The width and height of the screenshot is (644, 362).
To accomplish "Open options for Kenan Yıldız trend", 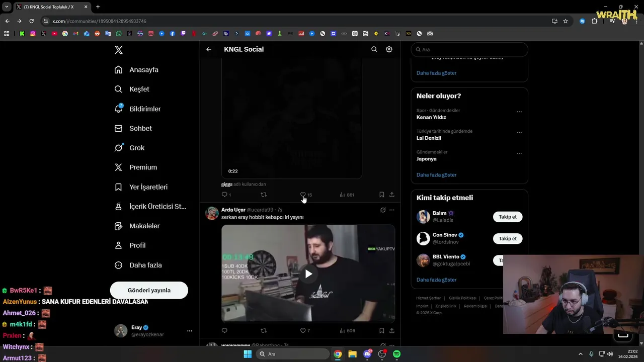I will coord(519,112).
